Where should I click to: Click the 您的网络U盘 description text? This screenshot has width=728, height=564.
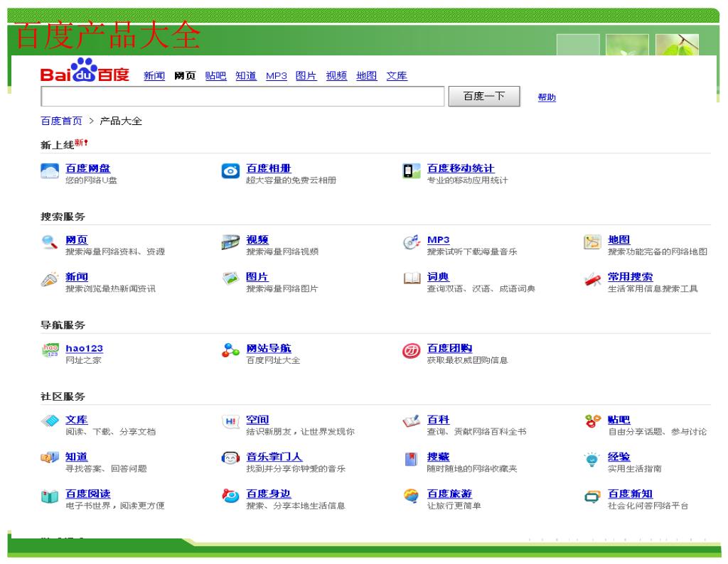[92, 180]
